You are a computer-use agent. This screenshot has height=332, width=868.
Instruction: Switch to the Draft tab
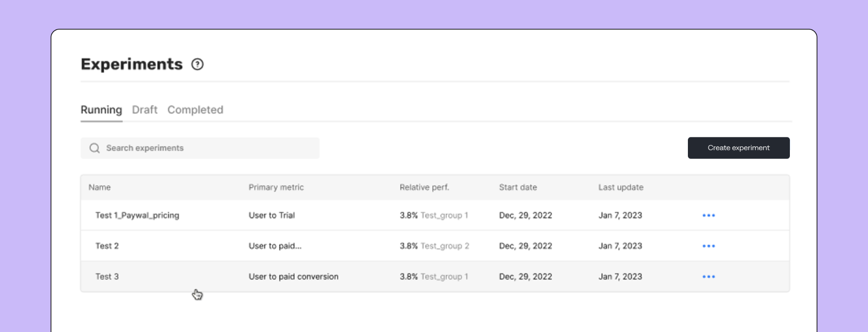(x=145, y=110)
